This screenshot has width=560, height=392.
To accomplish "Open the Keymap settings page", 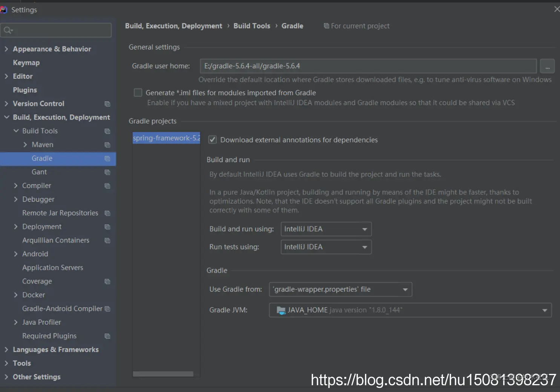I will [26, 63].
